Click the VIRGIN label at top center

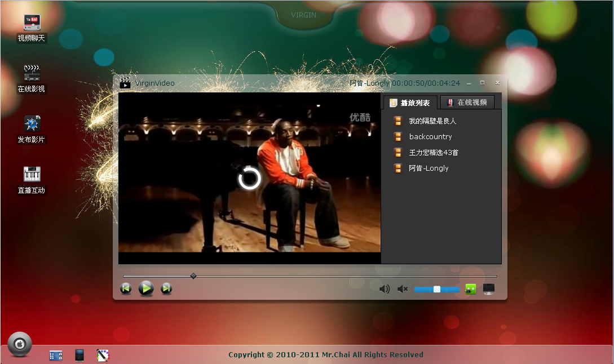[303, 15]
